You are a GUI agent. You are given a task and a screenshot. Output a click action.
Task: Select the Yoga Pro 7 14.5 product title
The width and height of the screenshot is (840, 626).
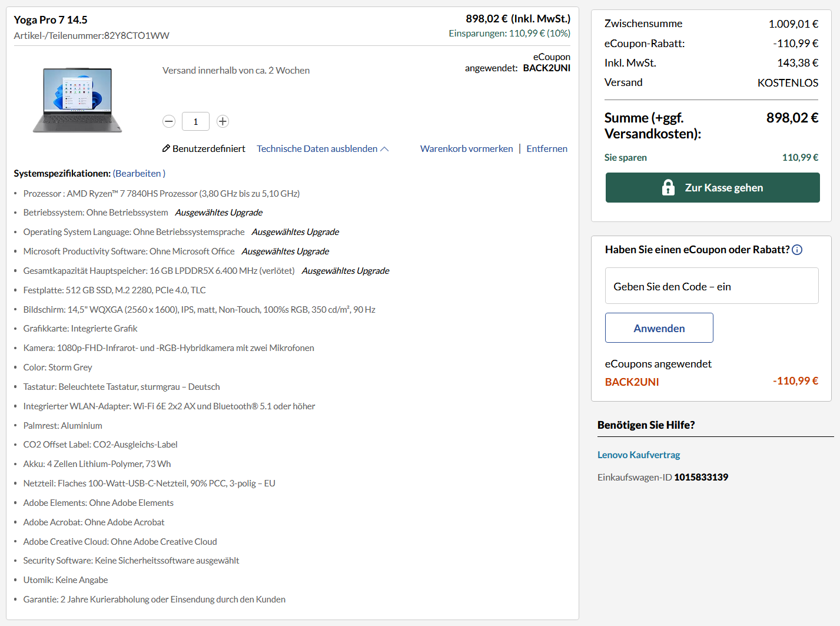tap(51, 19)
